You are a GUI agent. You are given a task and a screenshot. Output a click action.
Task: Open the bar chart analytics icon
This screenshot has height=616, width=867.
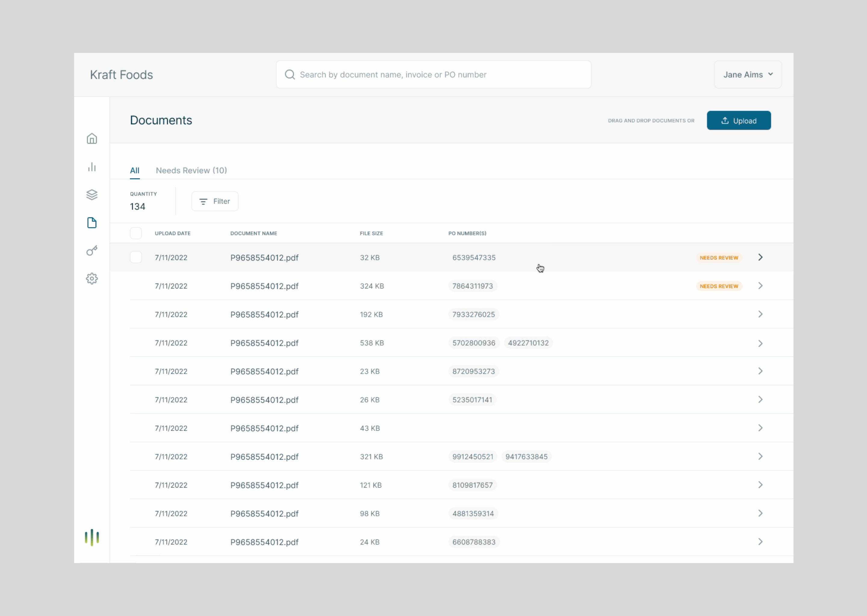92,167
